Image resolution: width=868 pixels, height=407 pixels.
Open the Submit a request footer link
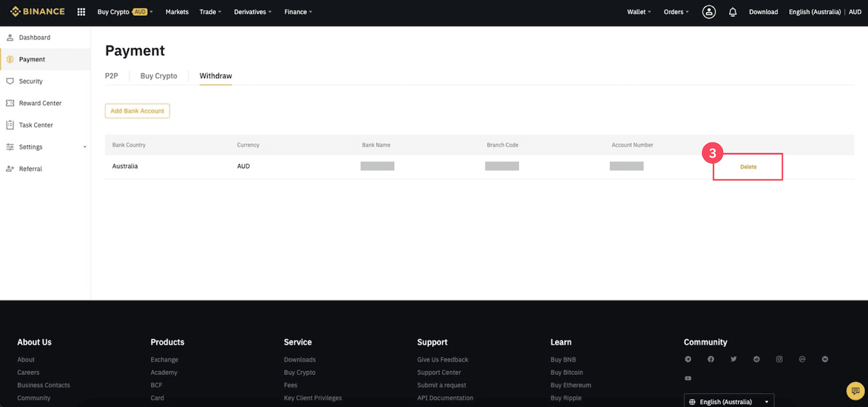442,385
